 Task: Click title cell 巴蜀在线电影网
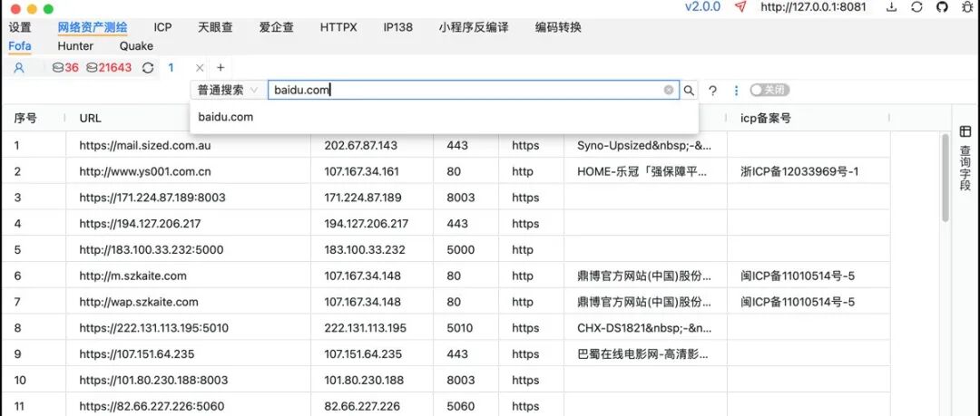tap(643, 354)
